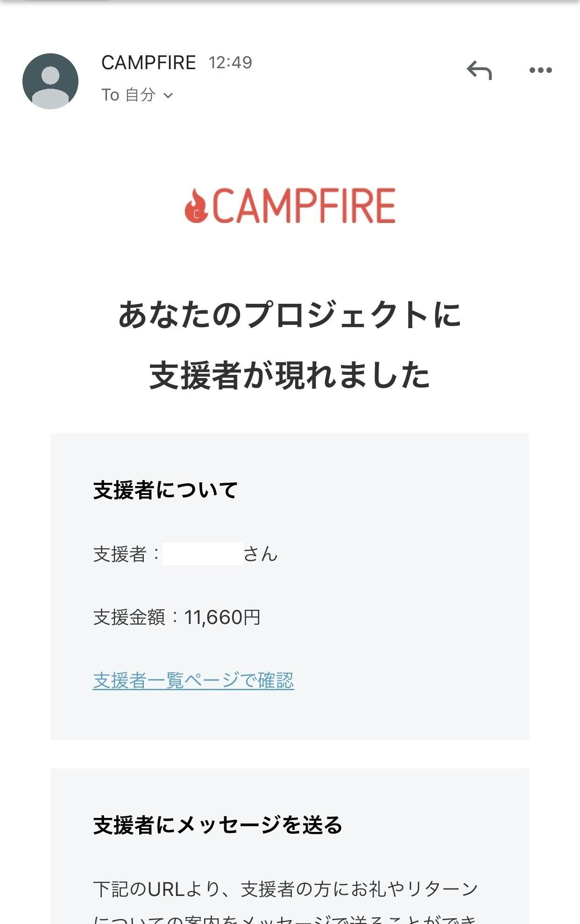Select the 支援者について section heading

pyautogui.click(x=165, y=490)
